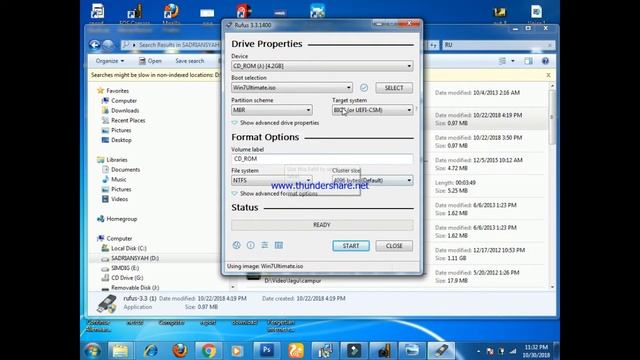This screenshot has height=360, width=640.
Task: Open Rufus language selection globe icon
Action: 236,245
